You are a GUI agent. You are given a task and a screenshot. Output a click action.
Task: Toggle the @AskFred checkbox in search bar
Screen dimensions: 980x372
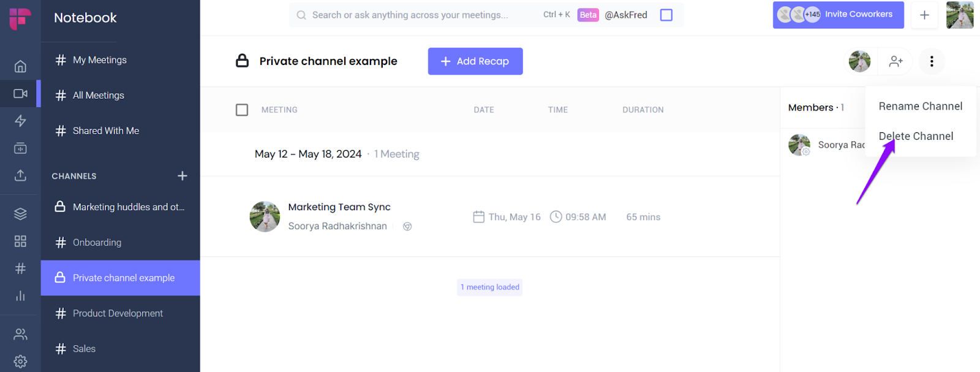(666, 15)
